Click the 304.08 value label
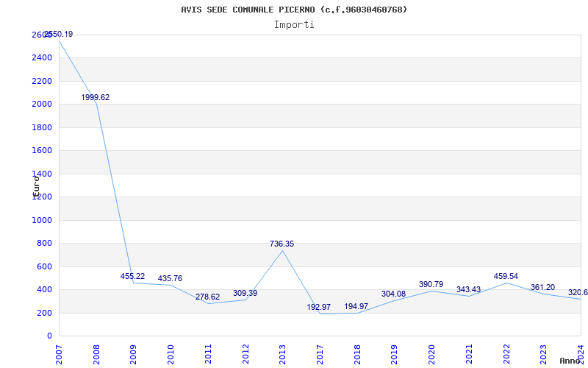This screenshot has height=368, width=588. click(x=393, y=294)
